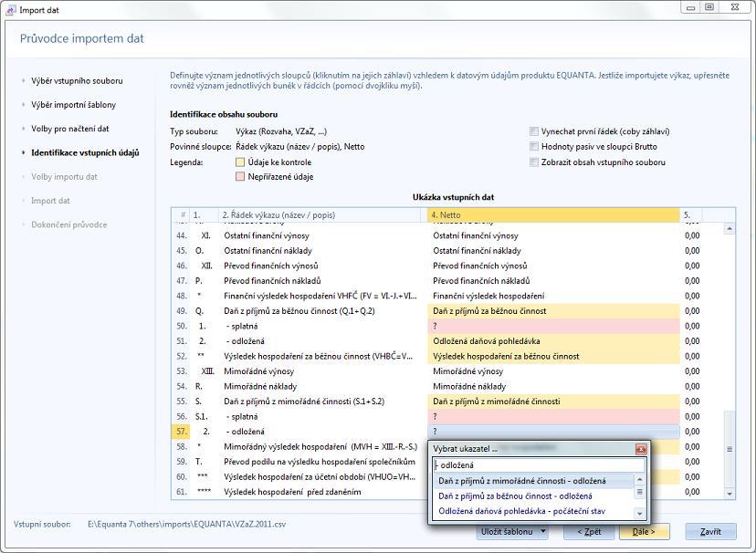
Task: Enable Vynechat první řádek checkbox
Action: [534, 131]
